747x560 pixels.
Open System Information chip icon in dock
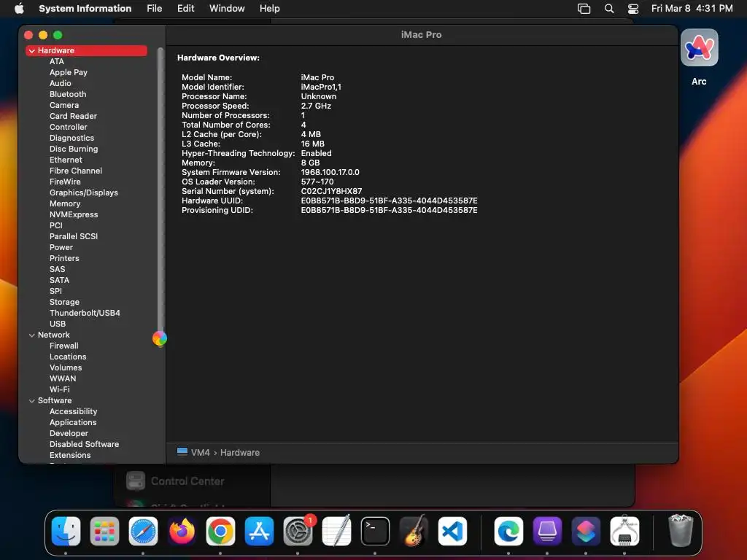click(x=624, y=531)
